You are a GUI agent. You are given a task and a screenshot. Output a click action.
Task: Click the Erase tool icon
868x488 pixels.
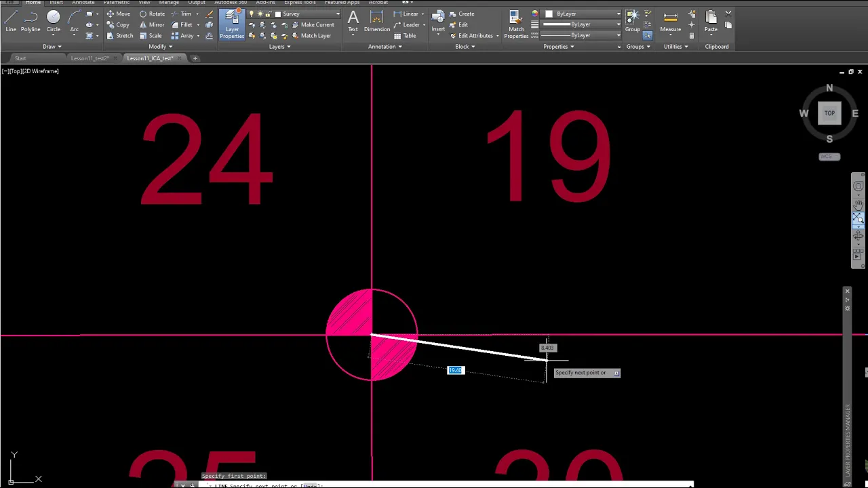point(209,14)
